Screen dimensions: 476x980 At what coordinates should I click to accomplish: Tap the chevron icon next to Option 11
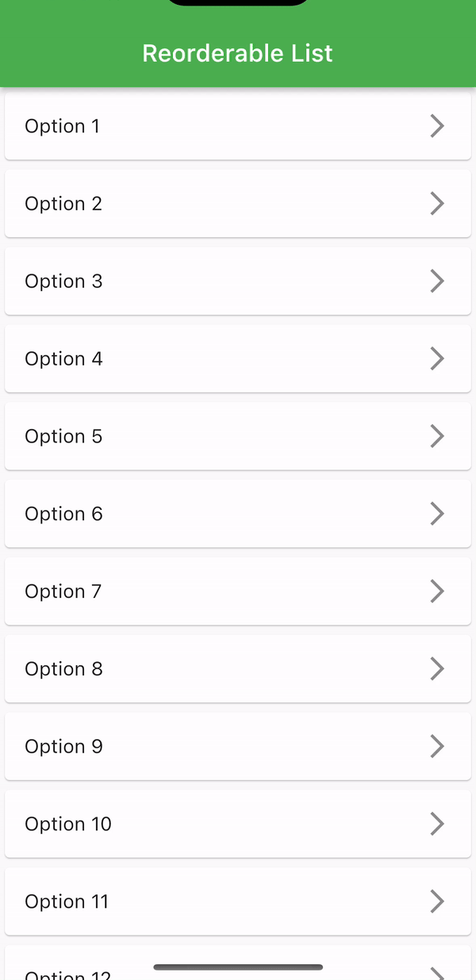pos(437,901)
